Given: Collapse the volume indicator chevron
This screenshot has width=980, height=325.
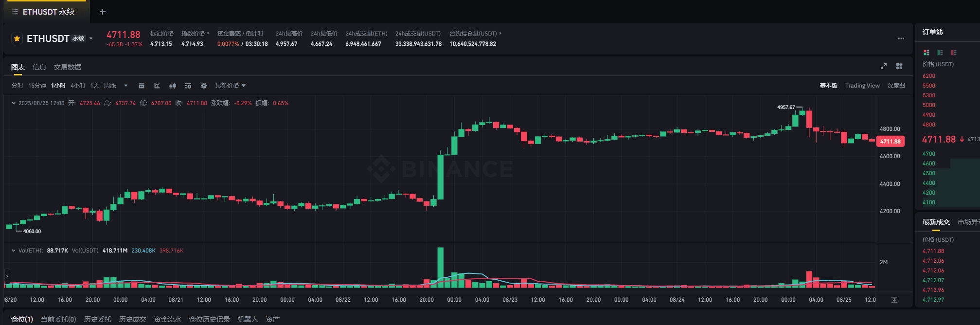Looking at the screenshot, I should pyautogui.click(x=14, y=251).
